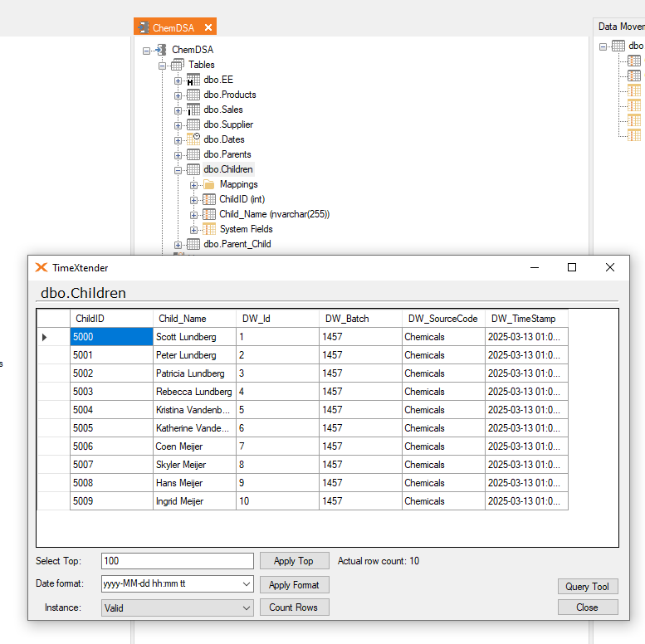This screenshot has width=645, height=644.
Task: Click the dbo.Supplier table icon
Action: pyautogui.click(x=193, y=124)
